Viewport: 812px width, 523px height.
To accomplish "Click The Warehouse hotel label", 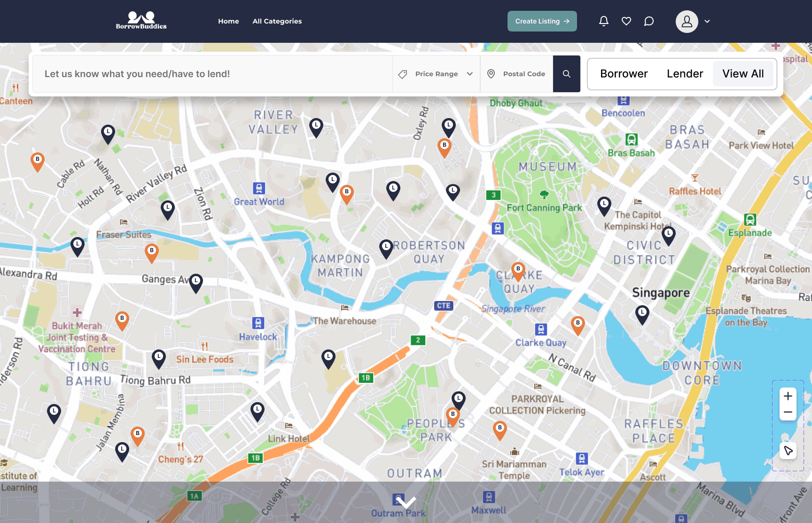I will tap(344, 321).
